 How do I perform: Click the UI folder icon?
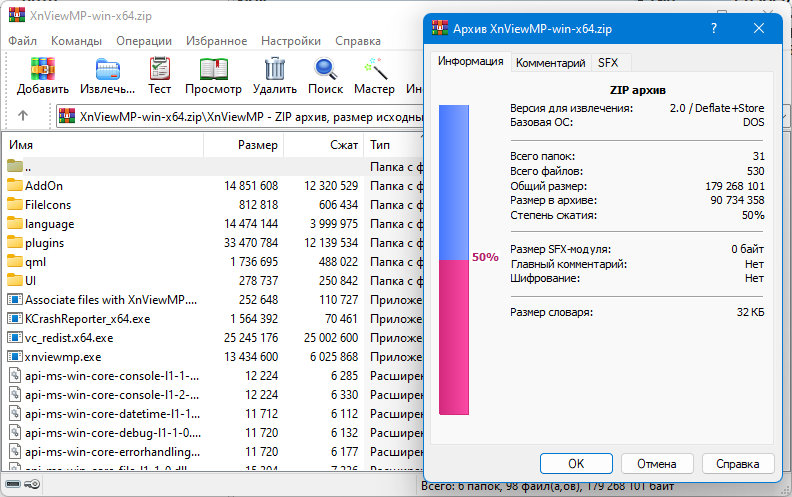click(x=15, y=280)
